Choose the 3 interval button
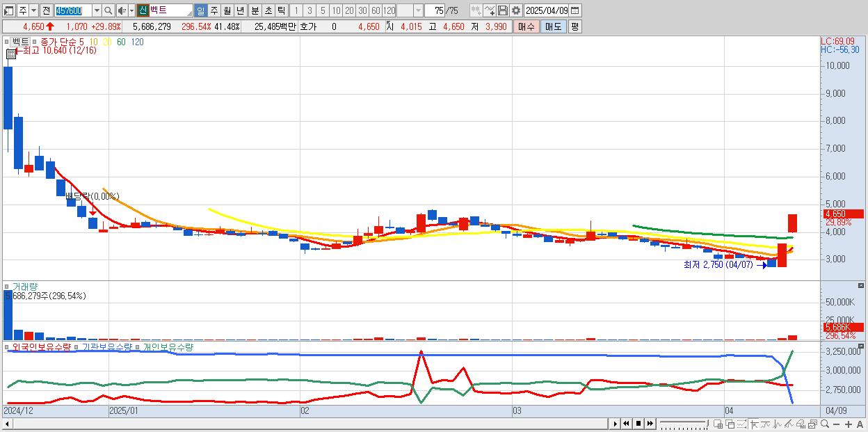Image resolution: width=868 pixels, height=432 pixels. click(x=310, y=10)
